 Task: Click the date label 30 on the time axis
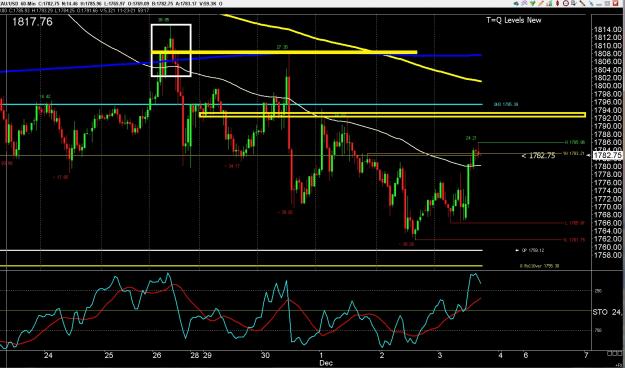265,355
